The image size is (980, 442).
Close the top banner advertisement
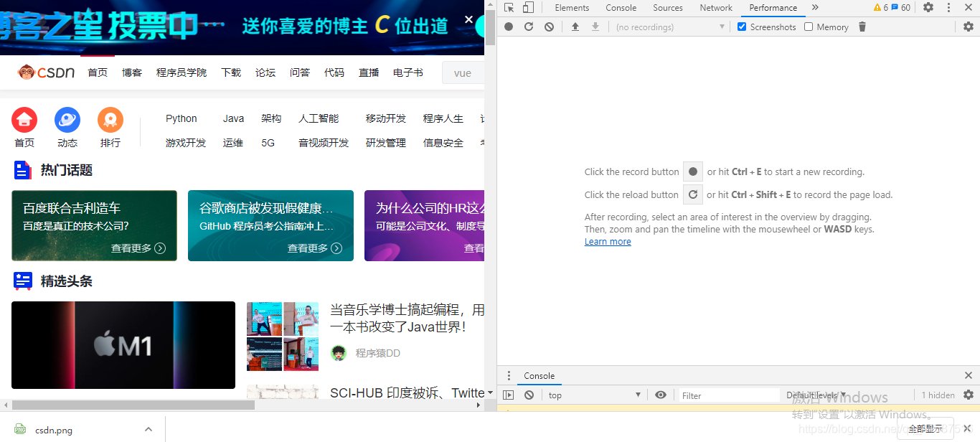point(469,19)
